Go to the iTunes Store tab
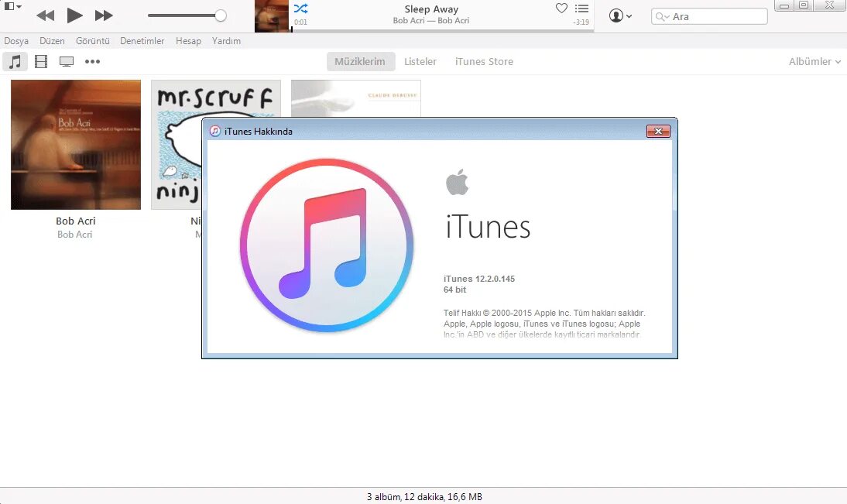This screenshot has width=847, height=504. (x=484, y=62)
